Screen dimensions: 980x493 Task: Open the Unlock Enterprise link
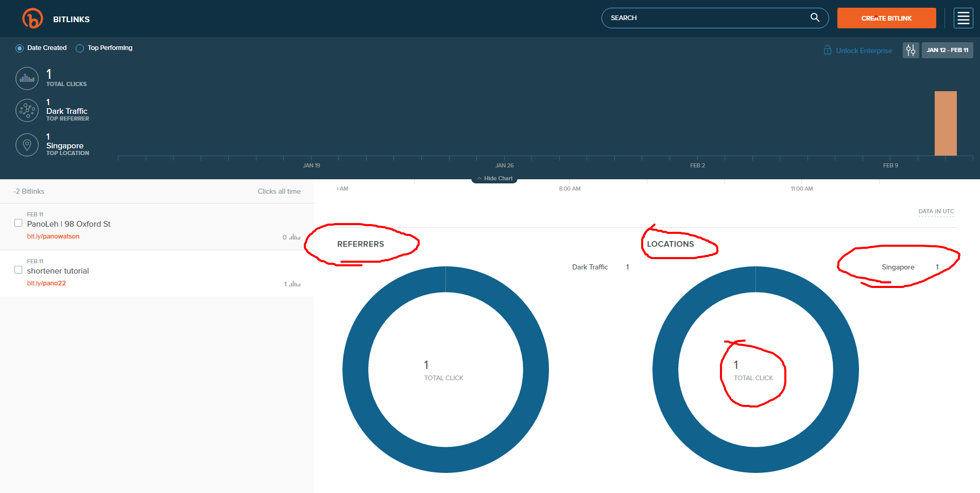coord(864,50)
